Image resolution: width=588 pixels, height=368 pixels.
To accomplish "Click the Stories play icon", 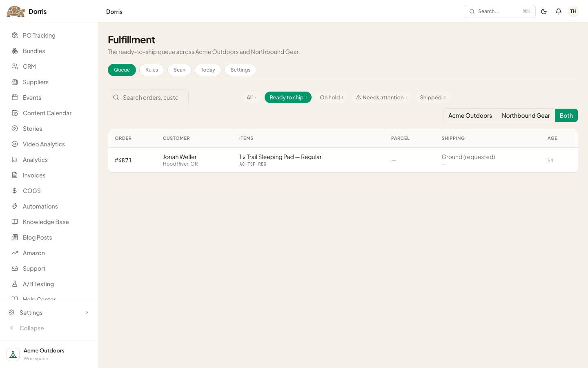I will 15,129.
